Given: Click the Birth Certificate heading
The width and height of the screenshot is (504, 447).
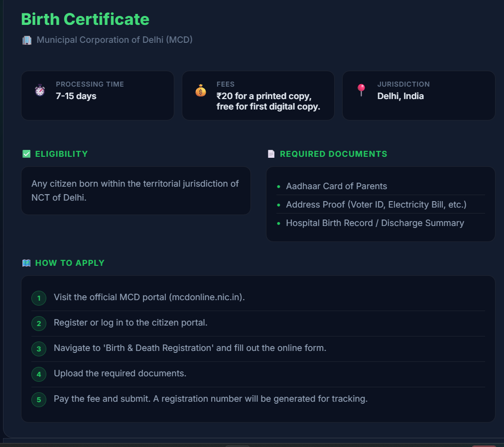Looking at the screenshot, I should click(85, 19).
